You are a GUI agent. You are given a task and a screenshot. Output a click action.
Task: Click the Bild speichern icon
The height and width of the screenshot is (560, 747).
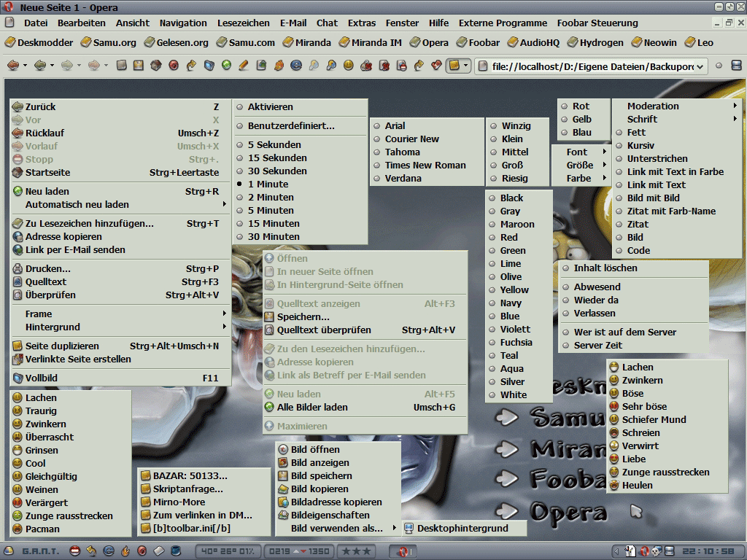click(283, 475)
